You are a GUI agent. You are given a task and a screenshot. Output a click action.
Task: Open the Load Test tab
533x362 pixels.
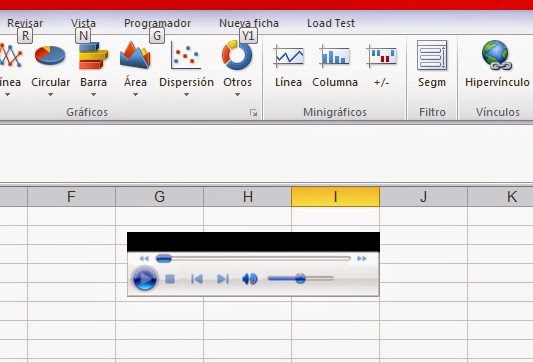pyautogui.click(x=331, y=23)
